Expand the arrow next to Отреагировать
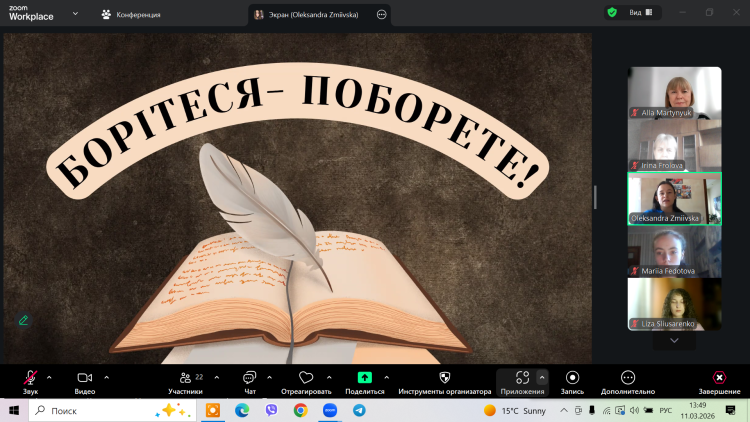Viewport: 750px width, 422px height. (329, 378)
